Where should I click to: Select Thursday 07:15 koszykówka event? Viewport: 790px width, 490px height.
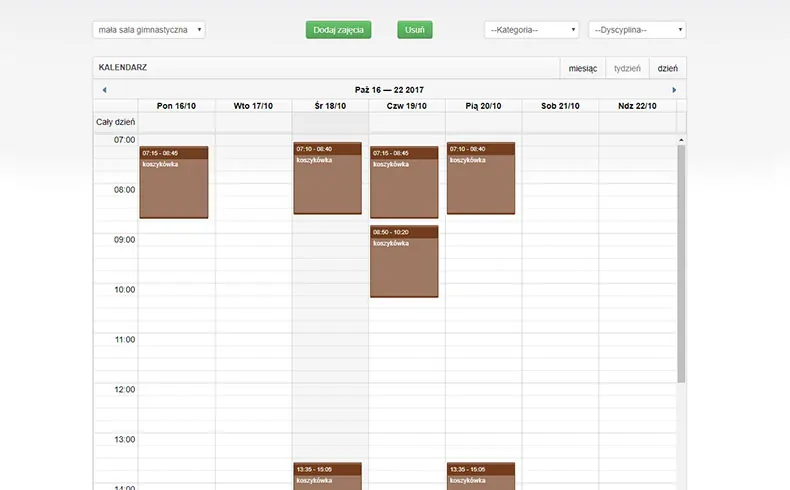404,183
